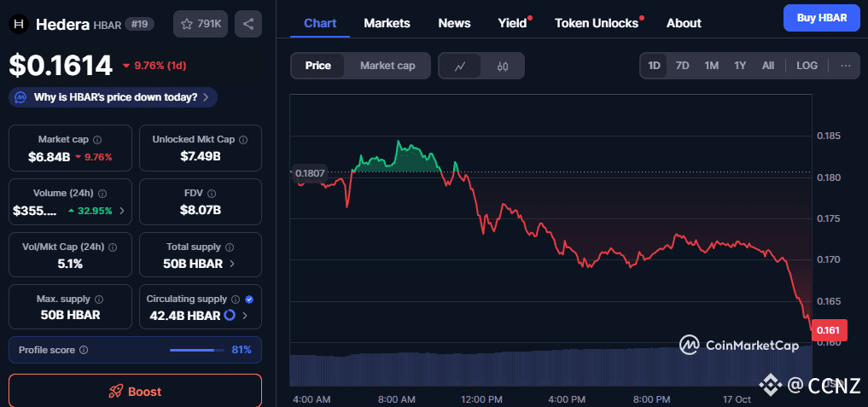Viewport: 868px width, 407px height.
Task: Click the Hedera logo icon
Action: [x=19, y=24]
